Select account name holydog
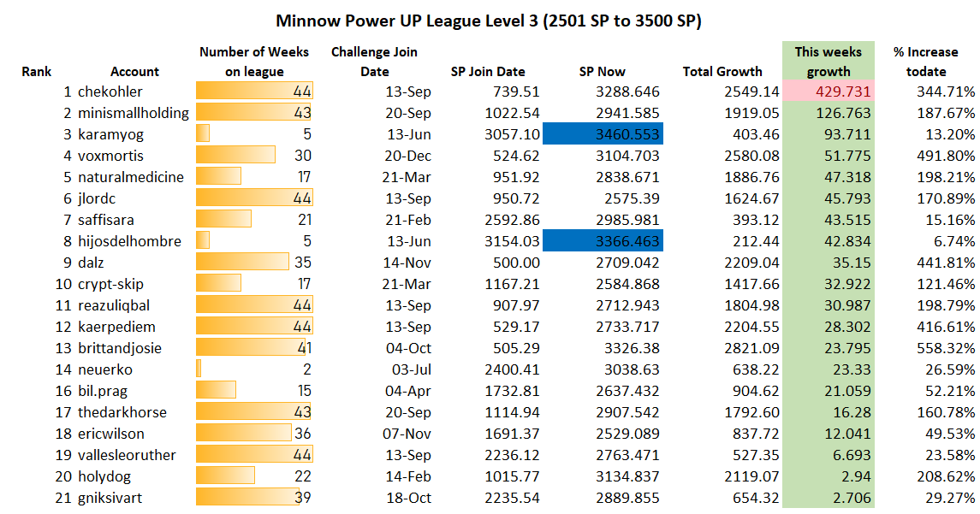The width and height of the screenshot is (980, 514). point(104,476)
